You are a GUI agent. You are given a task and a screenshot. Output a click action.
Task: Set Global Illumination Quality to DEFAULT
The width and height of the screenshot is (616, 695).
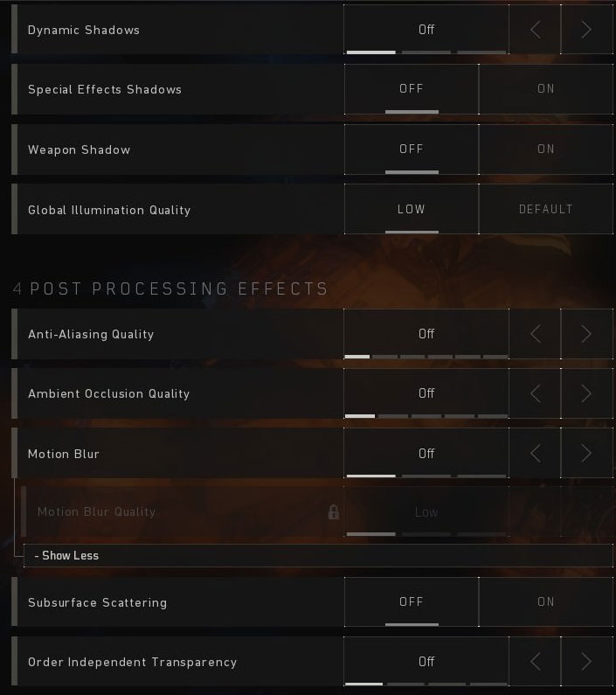[546, 209]
